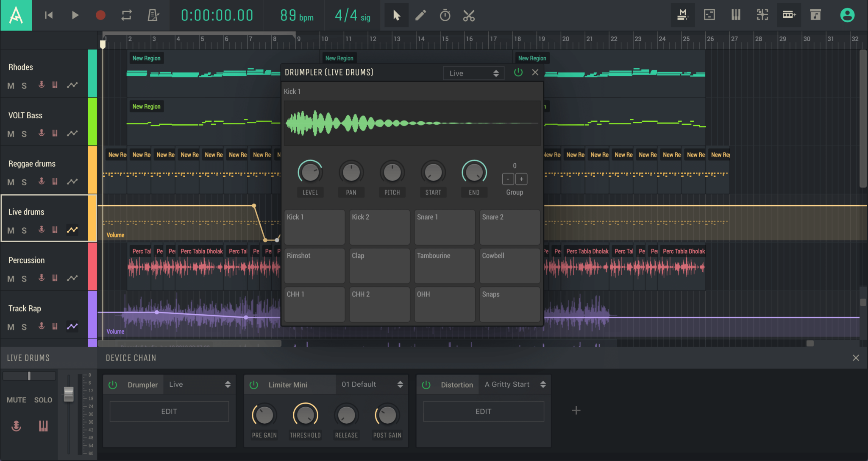Add a new device with plus
Viewport: 868px width, 461px height.
(x=576, y=411)
